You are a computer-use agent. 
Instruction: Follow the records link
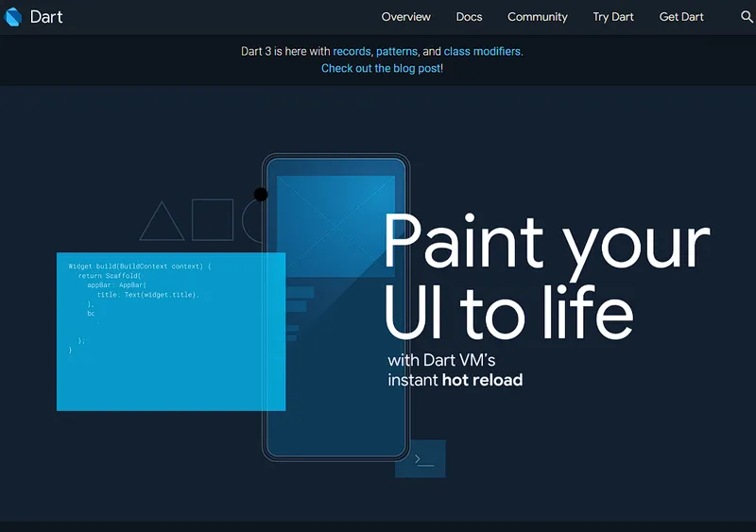(x=352, y=52)
